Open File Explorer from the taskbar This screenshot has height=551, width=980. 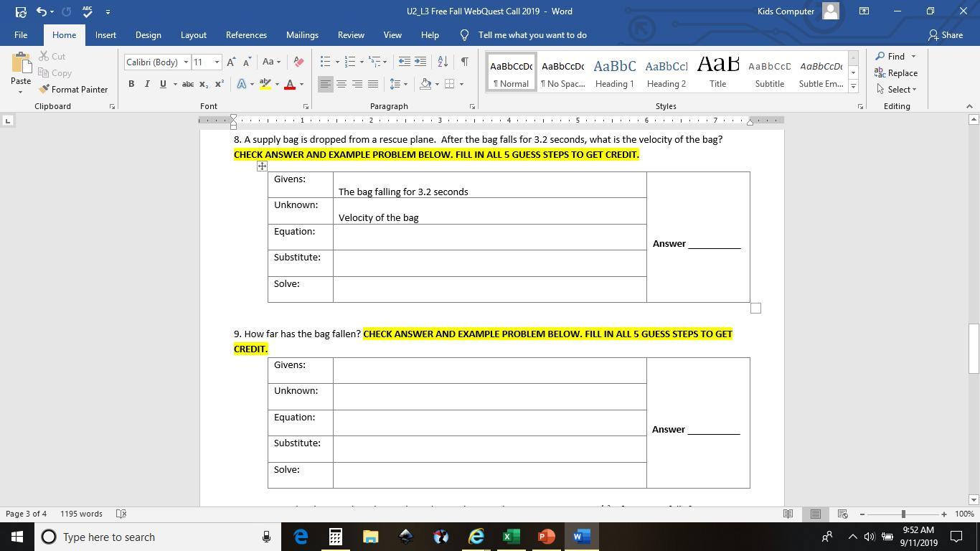[x=370, y=537]
